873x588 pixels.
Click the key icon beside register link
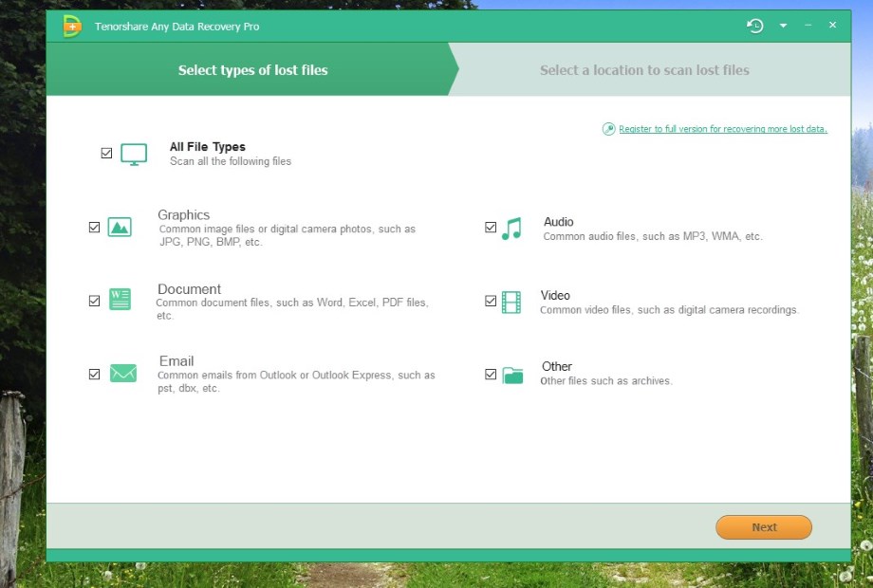[x=609, y=129]
